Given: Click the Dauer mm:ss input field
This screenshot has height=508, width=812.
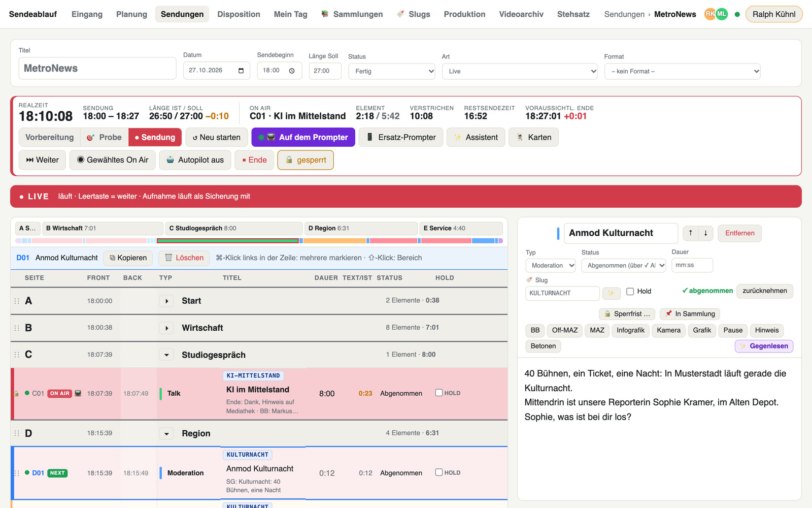Looking at the screenshot, I should point(692,265).
